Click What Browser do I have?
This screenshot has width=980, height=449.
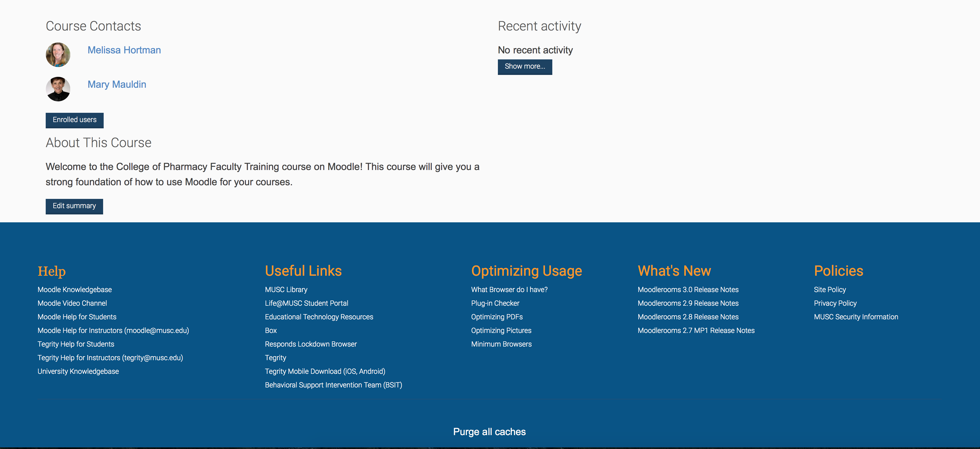click(509, 289)
